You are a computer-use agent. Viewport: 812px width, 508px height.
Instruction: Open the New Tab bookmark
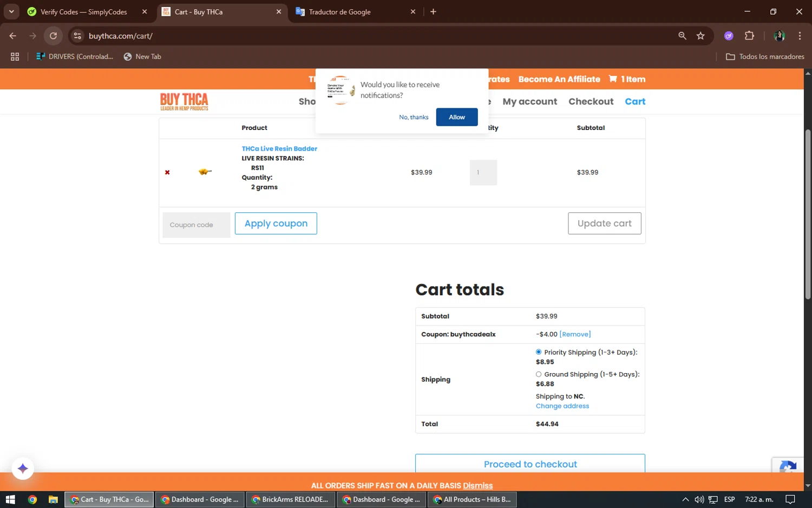tap(142, 56)
